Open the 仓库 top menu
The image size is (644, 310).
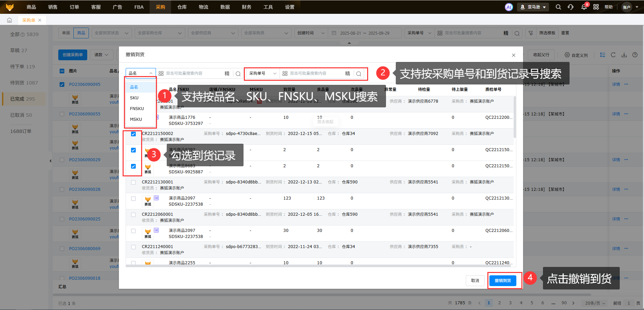[x=182, y=7]
